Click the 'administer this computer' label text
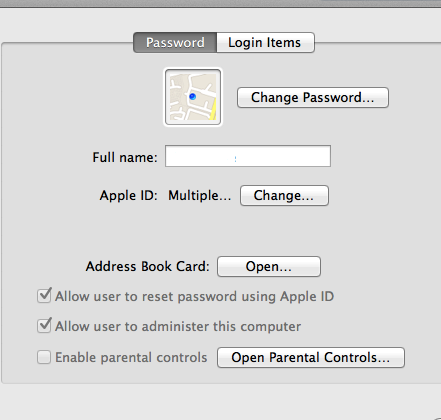441x420 pixels. point(221,326)
